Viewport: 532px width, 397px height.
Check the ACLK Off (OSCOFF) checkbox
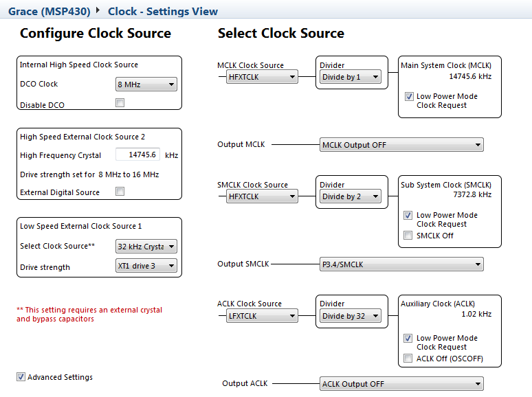click(409, 359)
